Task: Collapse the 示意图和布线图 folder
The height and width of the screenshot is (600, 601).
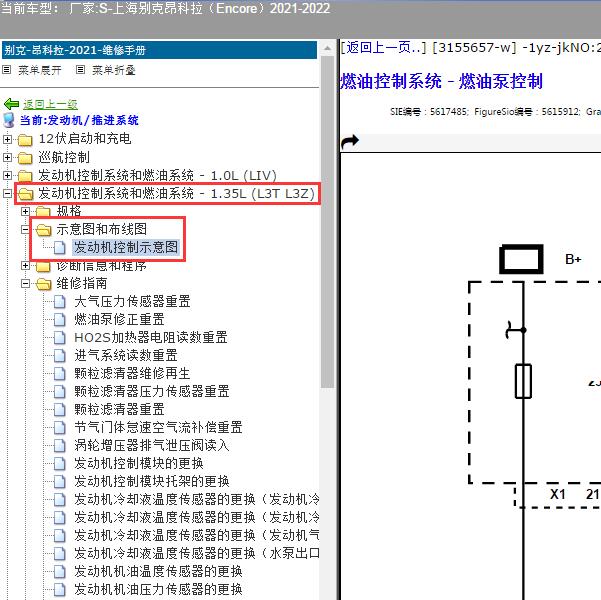Action: (x=25, y=229)
